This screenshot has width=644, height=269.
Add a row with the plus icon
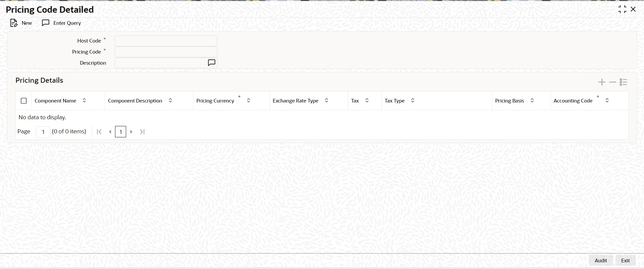pos(602,82)
